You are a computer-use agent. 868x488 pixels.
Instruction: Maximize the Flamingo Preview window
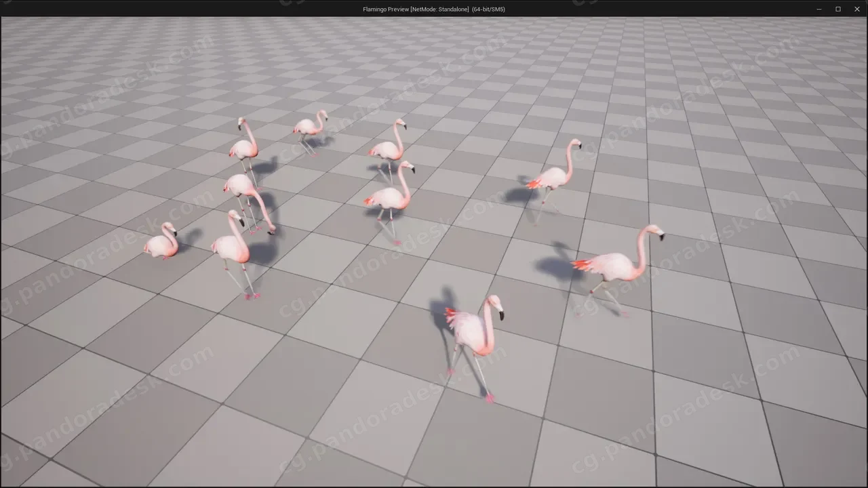tap(837, 9)
